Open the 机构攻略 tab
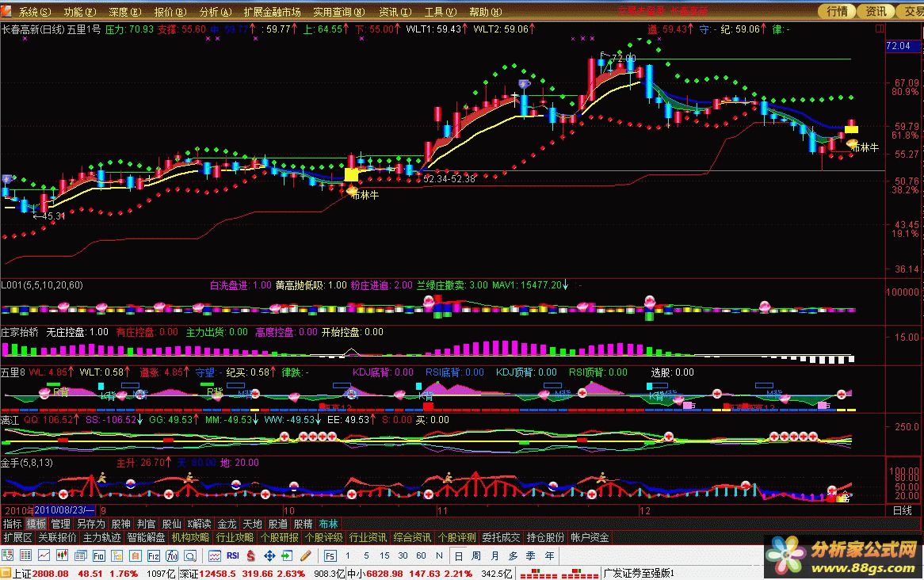This screenshot has height=580, width=924. click(190, 537)
